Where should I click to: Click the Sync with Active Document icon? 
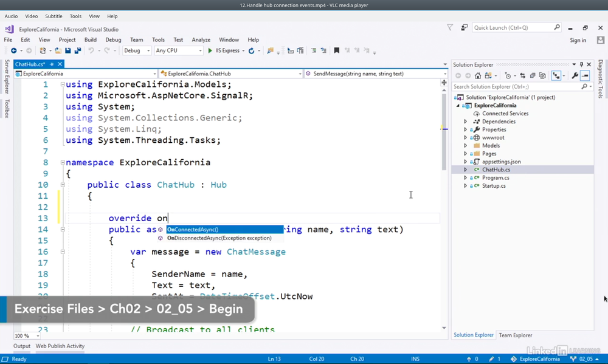(x=522, y=75)
